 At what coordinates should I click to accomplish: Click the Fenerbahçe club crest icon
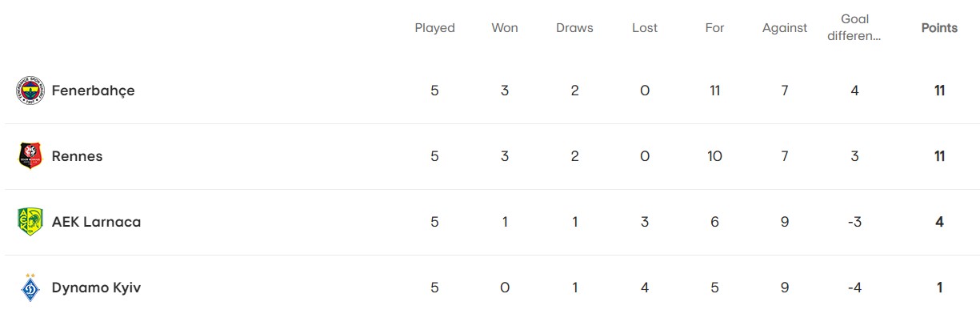pos(30,91)
